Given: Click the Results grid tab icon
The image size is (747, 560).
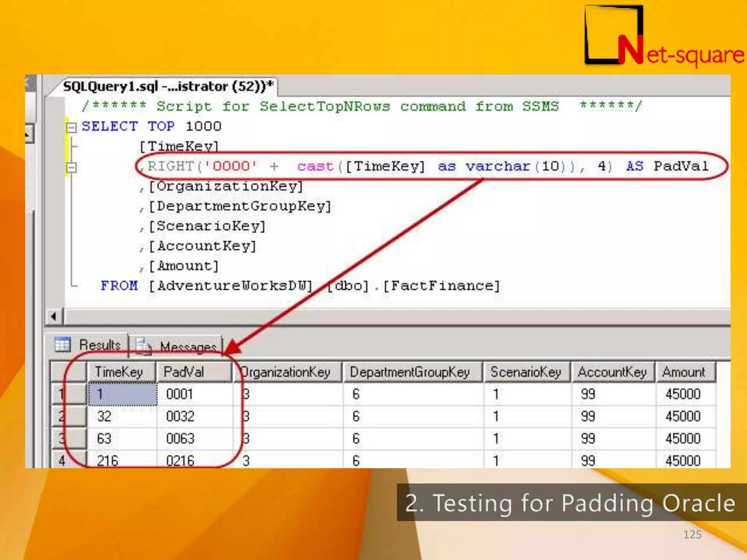Looking at the screenshot, I should (x=62, y=344).
